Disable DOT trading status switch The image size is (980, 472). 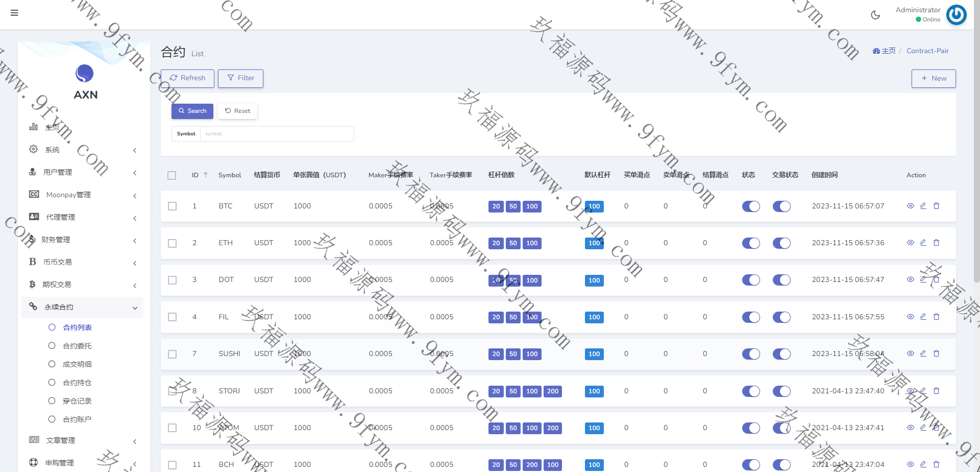tap(781, 280)
